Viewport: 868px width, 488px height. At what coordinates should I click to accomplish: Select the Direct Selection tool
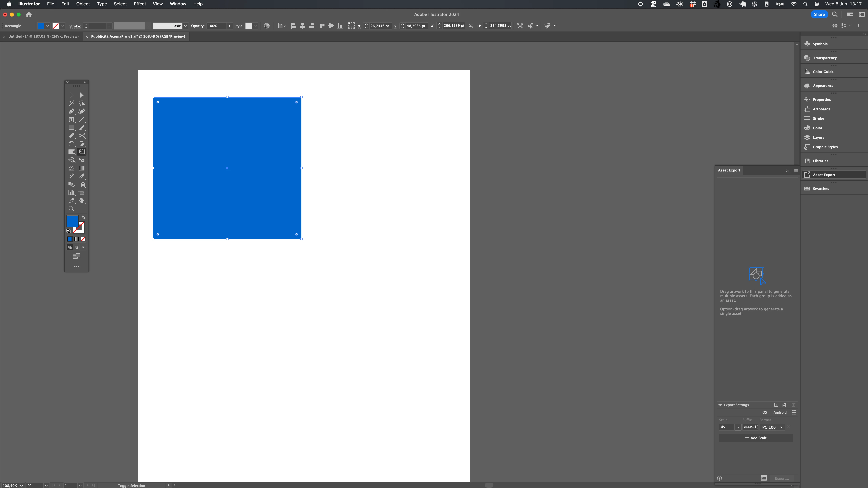click(x=82, y=95)
